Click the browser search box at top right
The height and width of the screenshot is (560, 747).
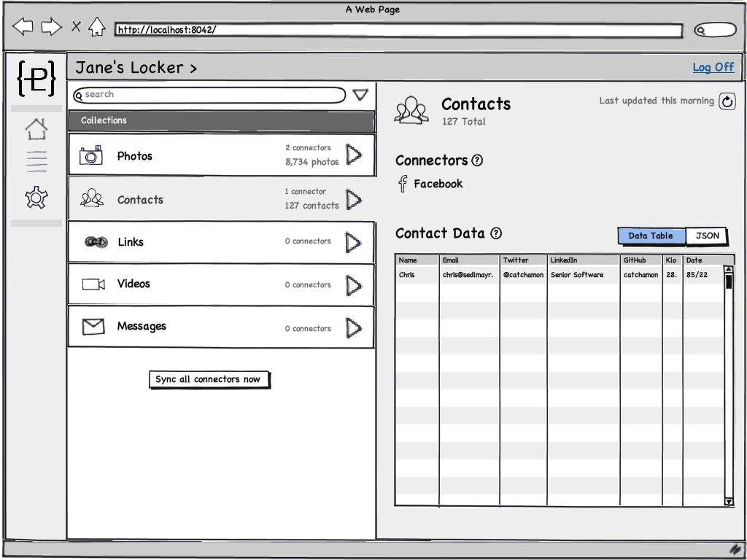click(x=715, y=30)
